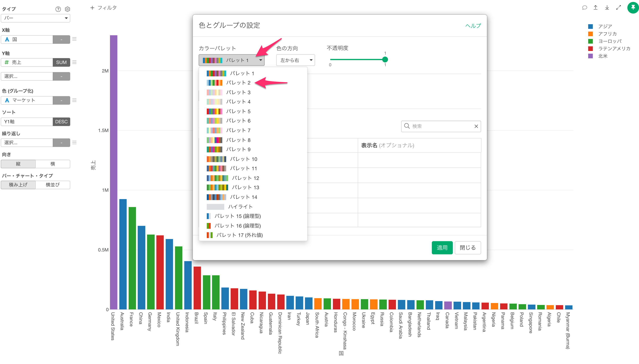The image size is (639, 364).
Task: Open the comment bubble icon
Action: pyautogui.click(x=584, y=8)
